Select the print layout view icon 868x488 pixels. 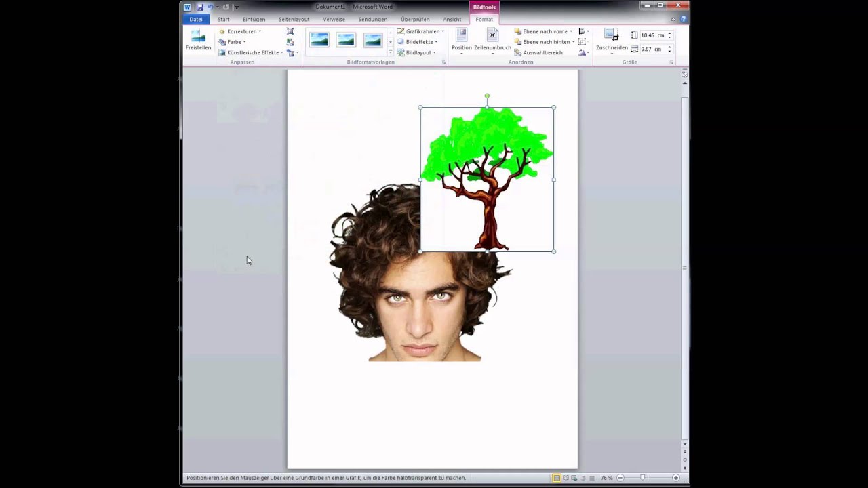557,478
